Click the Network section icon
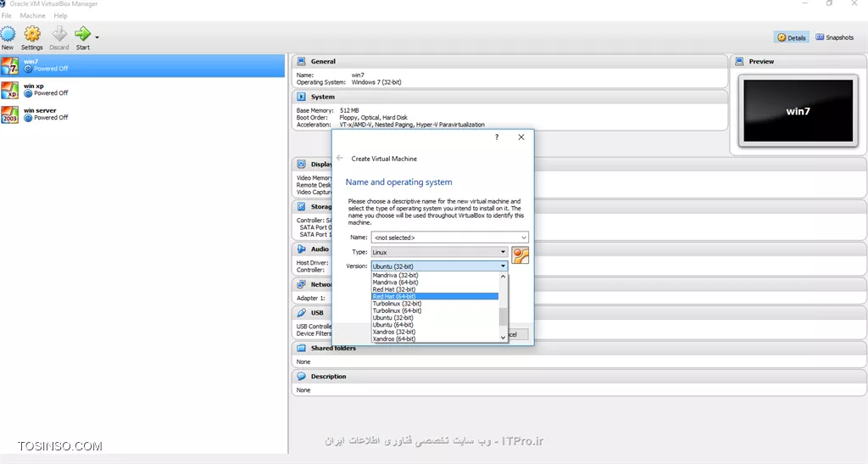This screenshot has width=868, height=464. click(301, 285)
